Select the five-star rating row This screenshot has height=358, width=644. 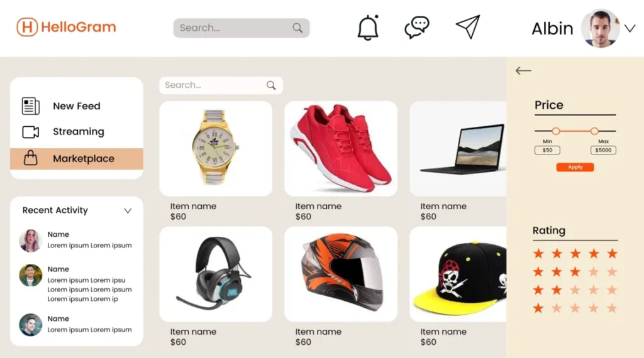pos(575,254)
